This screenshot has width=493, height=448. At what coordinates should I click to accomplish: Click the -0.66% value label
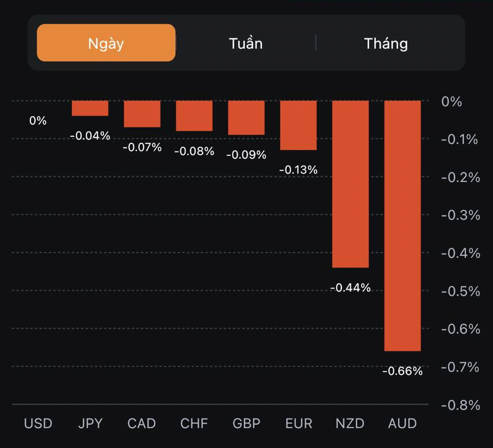402,371
